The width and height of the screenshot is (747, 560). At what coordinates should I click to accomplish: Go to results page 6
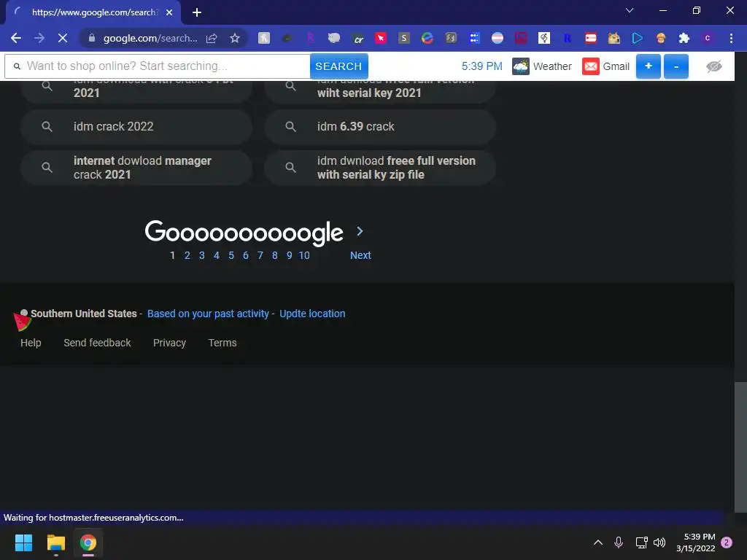(245, 255)
